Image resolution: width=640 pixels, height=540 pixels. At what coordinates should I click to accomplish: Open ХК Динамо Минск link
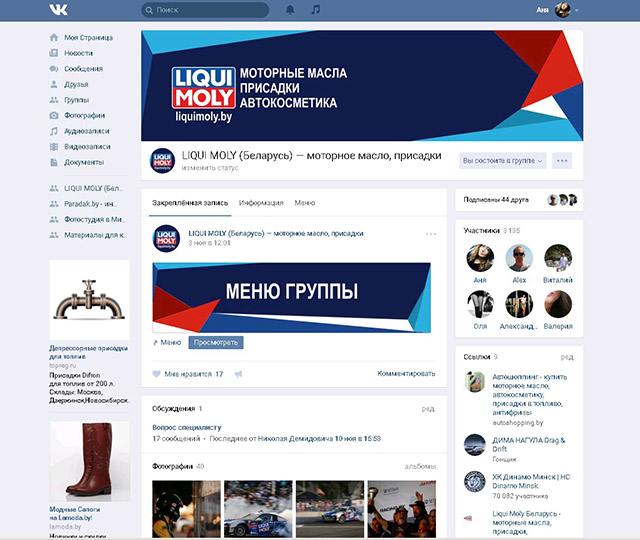pos(531,481)
